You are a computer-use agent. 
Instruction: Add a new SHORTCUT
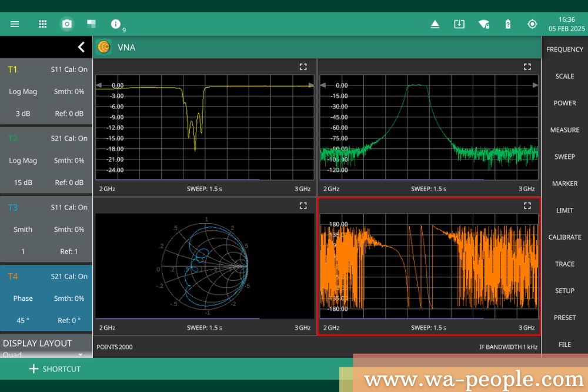(55, 368)
